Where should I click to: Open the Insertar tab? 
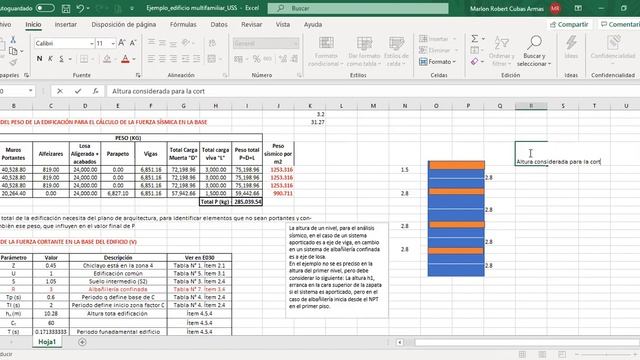[x=66, y=24]
